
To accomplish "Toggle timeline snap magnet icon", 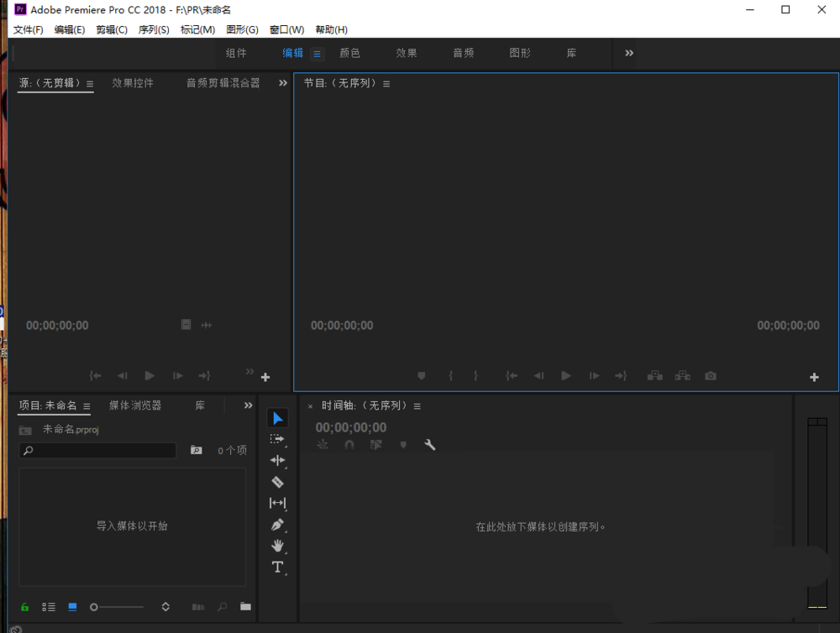I will pyautogui.click(x=349, y=444).
